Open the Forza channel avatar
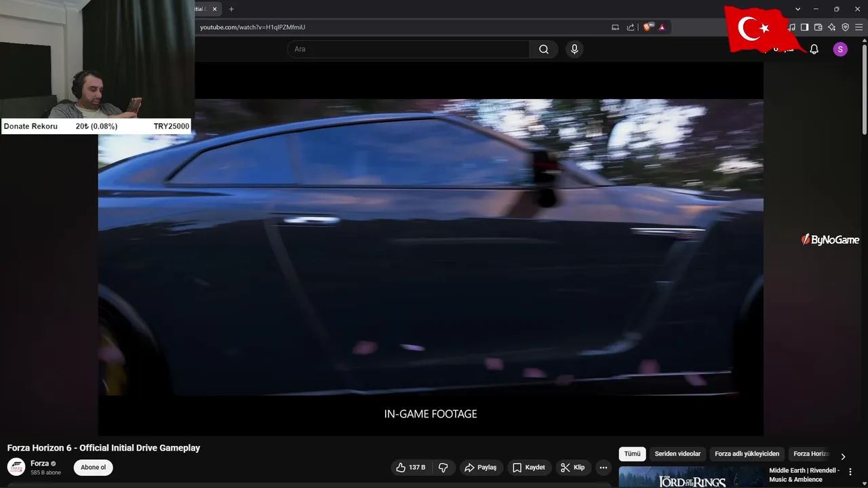The image size is (868, 488). [16, 467]
